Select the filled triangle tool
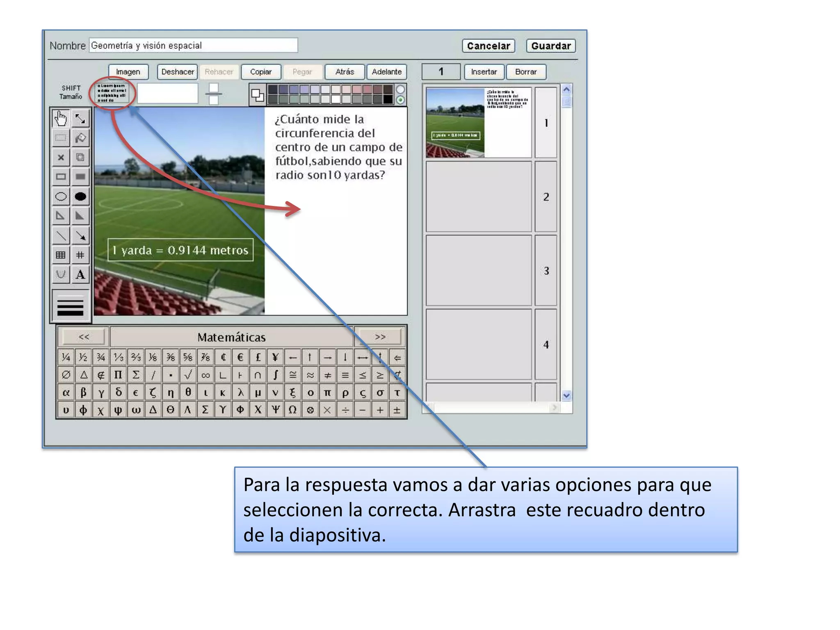840x630 pixels. tap(80, 216)
